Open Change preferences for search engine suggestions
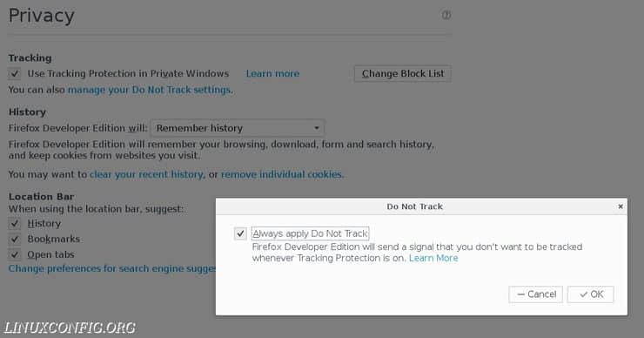 pyautogui.click(x=112, y=268)
